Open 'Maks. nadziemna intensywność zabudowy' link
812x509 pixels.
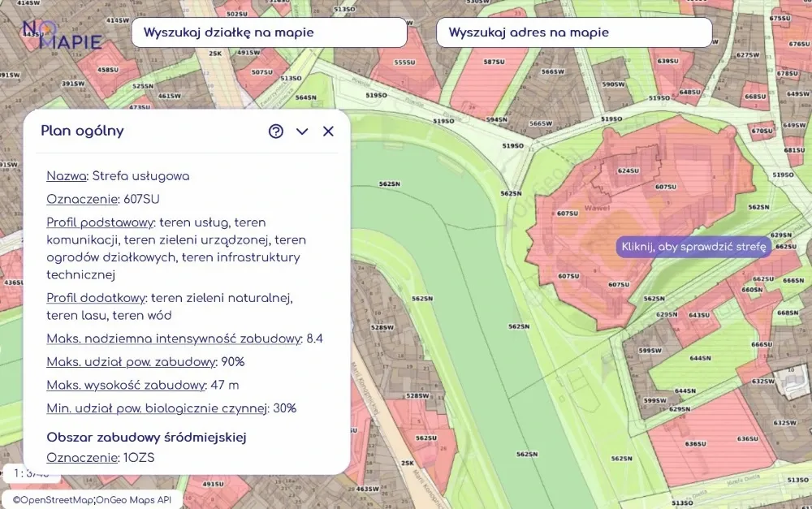(x=174, y=339)
